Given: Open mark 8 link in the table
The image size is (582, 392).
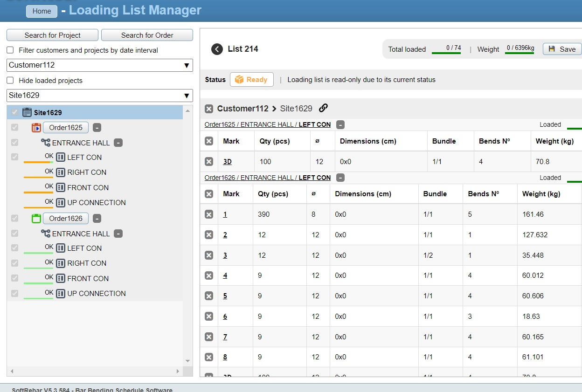Looking at the screenshot, I should tap(225, 357).
